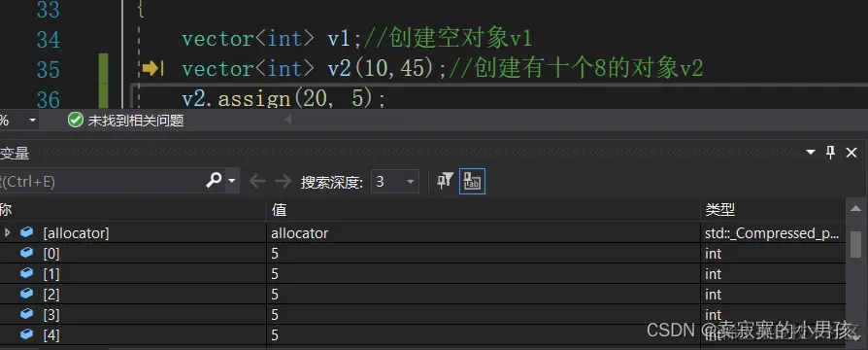Navigate back with the left arrow
The height and width of the screenshot is (350, 868).
257,181
